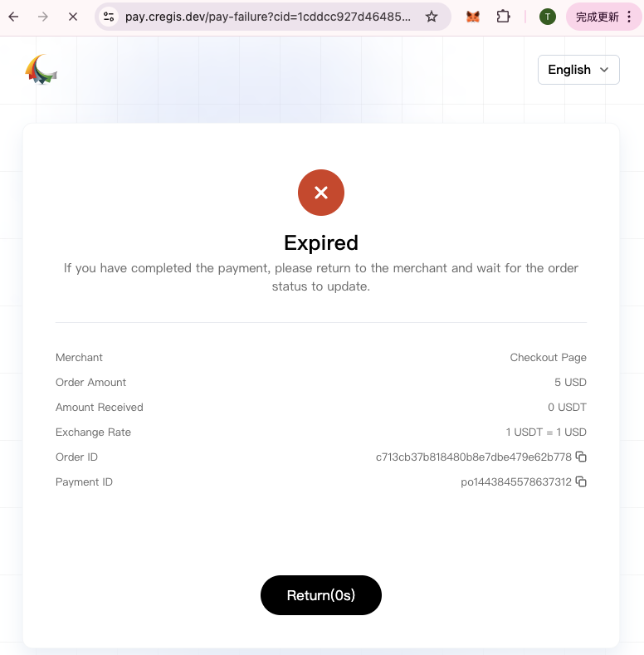Click the red Expired status icon
Viewport: 644px width, 655px height.
click(x=321, y=193)
